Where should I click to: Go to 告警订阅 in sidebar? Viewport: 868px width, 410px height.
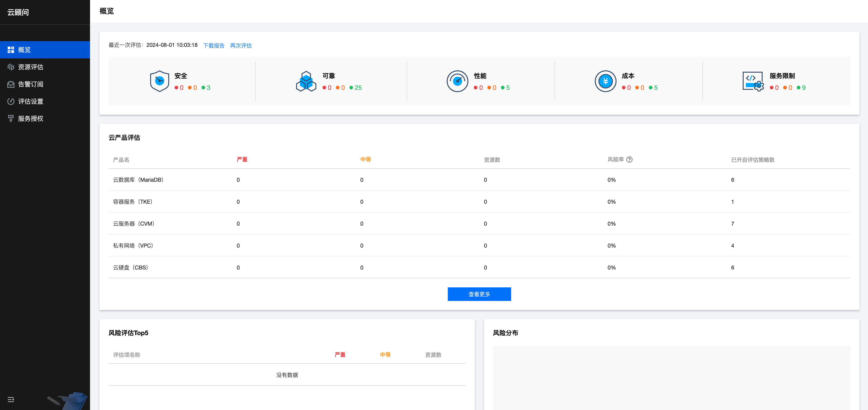tap(31, 84)
